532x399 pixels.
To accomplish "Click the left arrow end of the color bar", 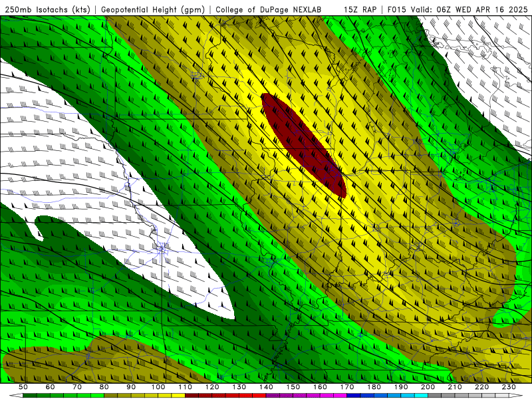I will click(x=16, y=395).
